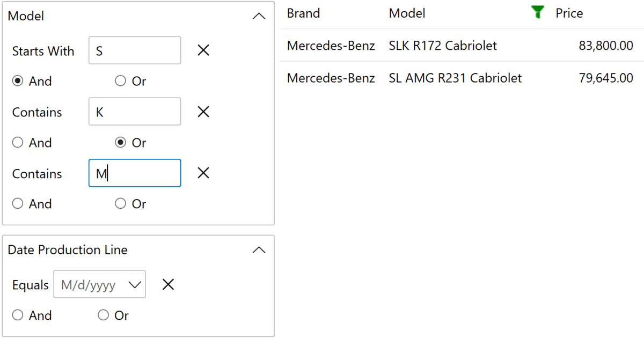Select the Price column header
This screenshot has height=338, width=644.
click(x=568, y=13)
